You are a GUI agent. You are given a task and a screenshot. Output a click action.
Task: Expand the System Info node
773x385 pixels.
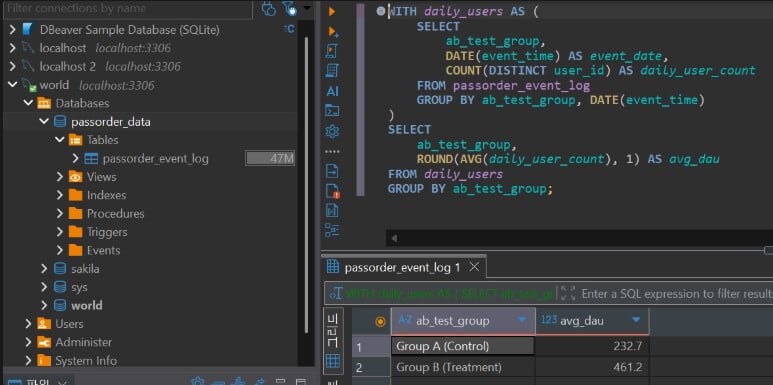28,360
